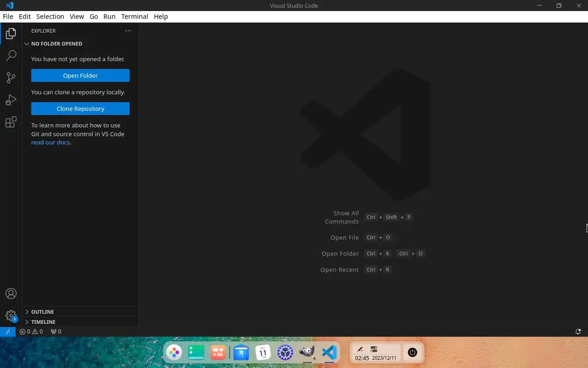Follow the read our docs link
This screenshot has width=588, height=368.
(x=51, y=142)
